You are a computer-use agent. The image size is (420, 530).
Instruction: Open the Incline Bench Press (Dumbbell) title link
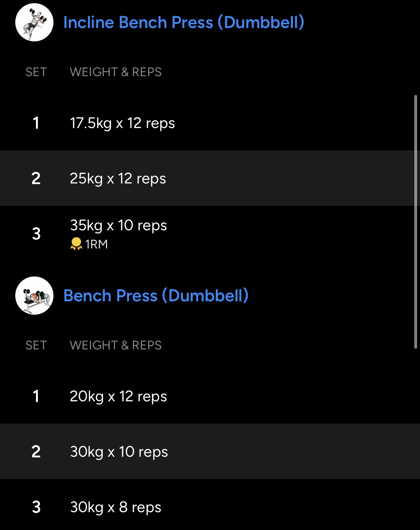pos(184,22)
